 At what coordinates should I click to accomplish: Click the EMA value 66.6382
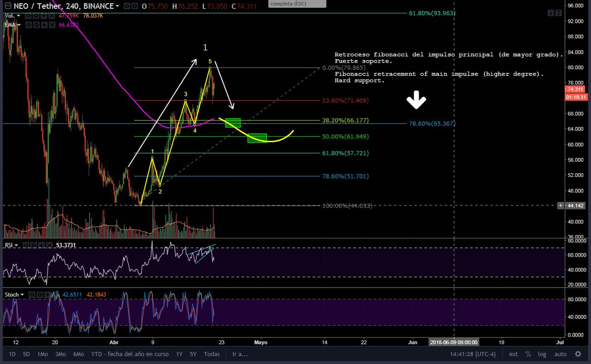pos(68,25)
